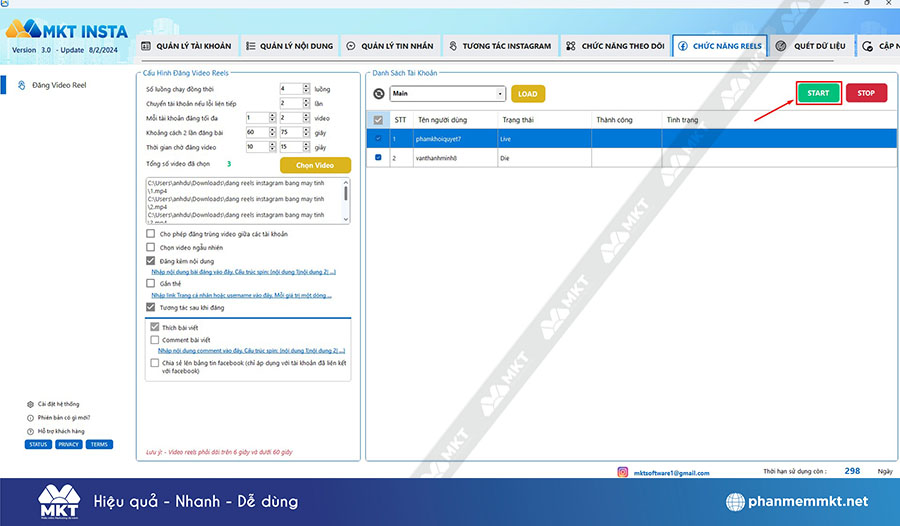Viewport: 900px width, 526px height.
Task: Click the LOAD button
Action: (527, 94)
